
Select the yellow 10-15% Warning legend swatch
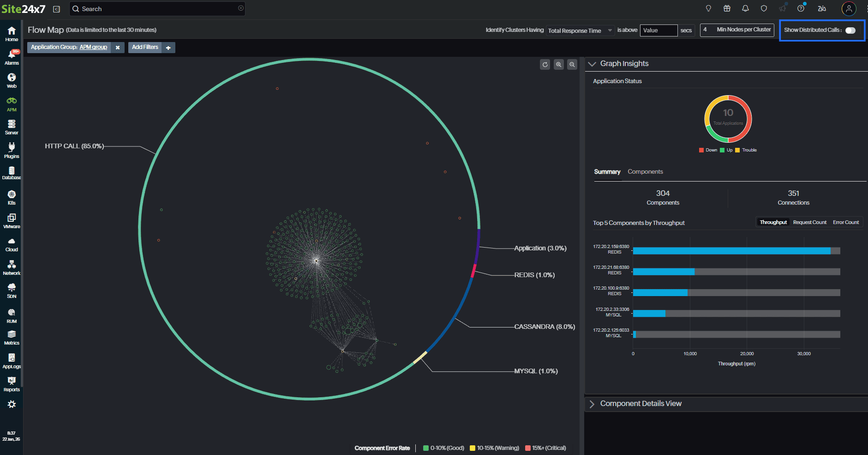pos(472,448)
